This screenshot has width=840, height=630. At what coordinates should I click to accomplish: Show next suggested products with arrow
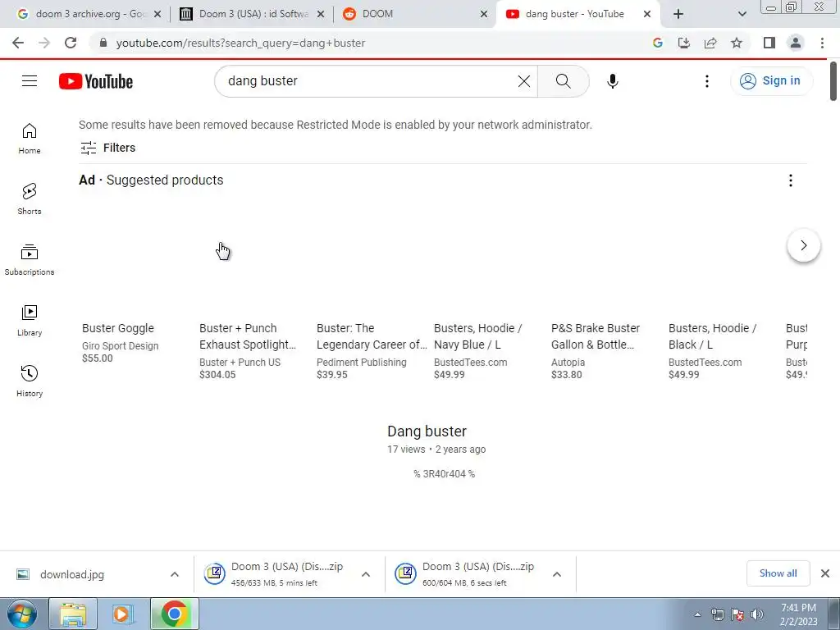point(804,245)
